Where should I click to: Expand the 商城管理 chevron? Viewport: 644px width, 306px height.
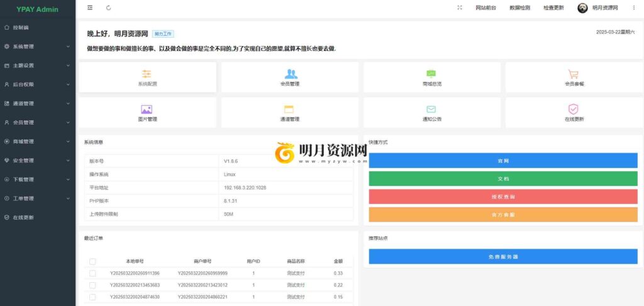pyautogui.click(x=68, y=142)
